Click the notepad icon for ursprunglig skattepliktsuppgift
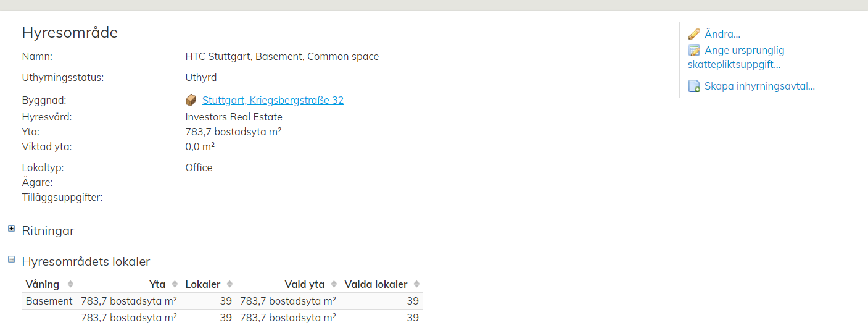 pyautogui.click(x=694, y=51)
